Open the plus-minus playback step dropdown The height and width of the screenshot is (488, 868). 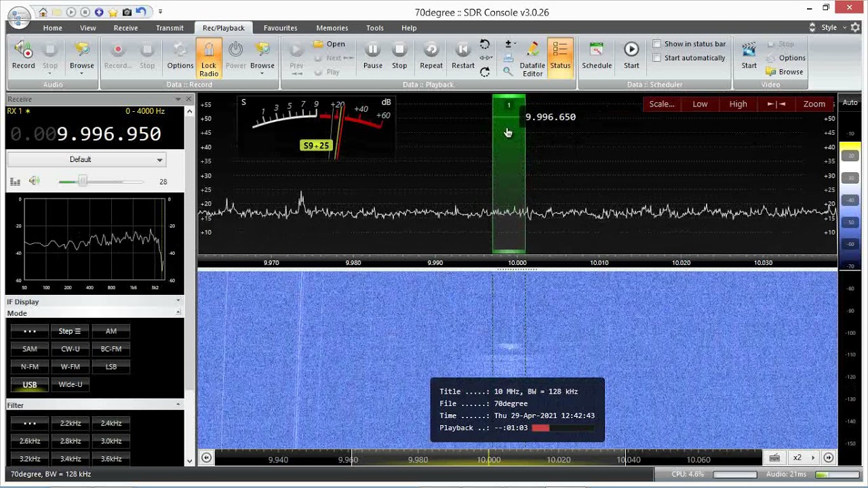tap(510, 44)
